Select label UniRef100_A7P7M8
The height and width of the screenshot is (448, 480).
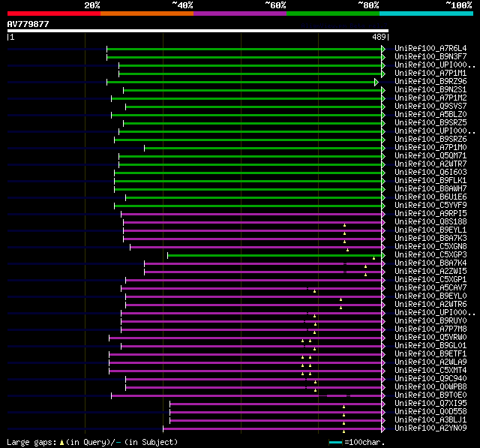pos(430,329)
